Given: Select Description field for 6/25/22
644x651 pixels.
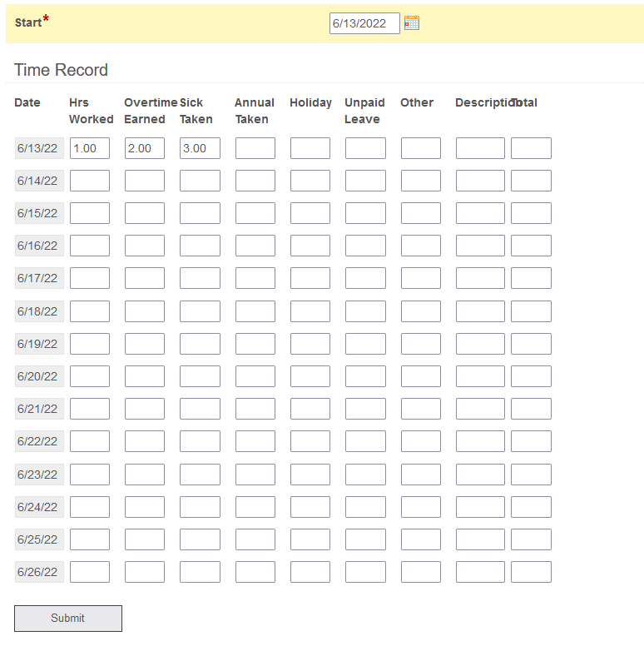Looking at the screenshot, I should pos(480,539).
